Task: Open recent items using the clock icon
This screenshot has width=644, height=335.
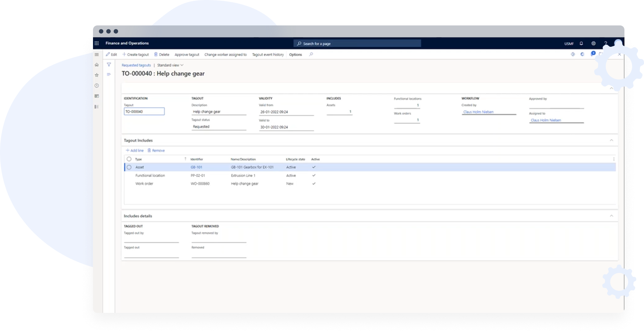Action: (x=97, y=86)
